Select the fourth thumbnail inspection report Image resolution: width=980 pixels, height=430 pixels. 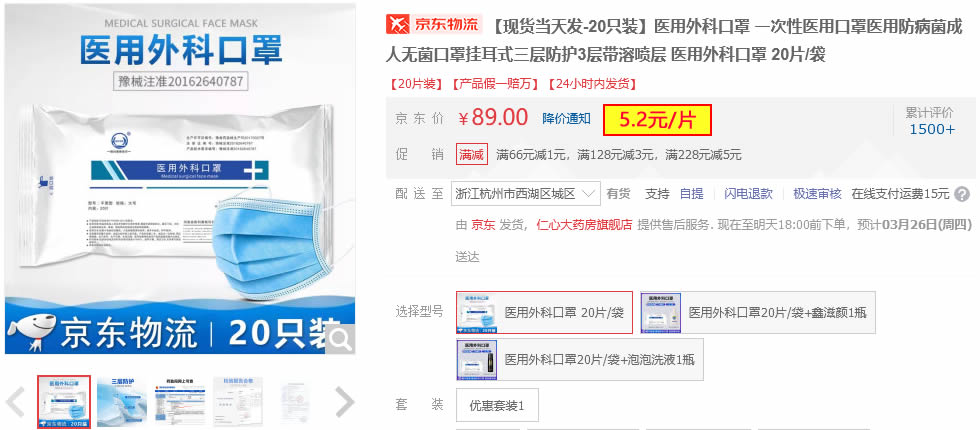point(238,402)
